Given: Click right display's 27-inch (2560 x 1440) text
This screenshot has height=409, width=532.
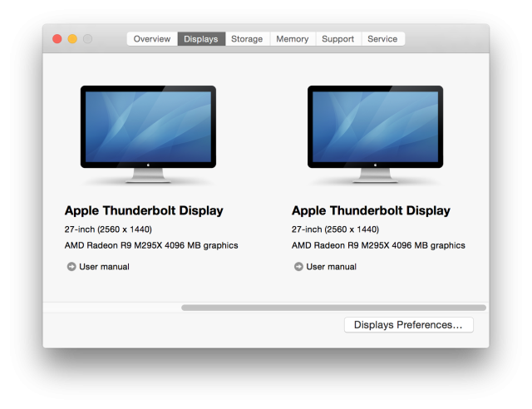Looking at the screenshot, I should 335,229.
